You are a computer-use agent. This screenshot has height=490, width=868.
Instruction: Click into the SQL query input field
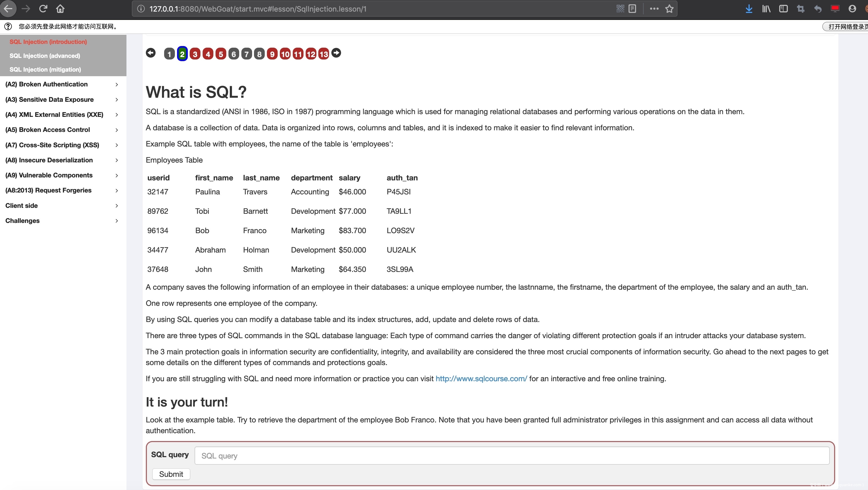tap(511, 456)
